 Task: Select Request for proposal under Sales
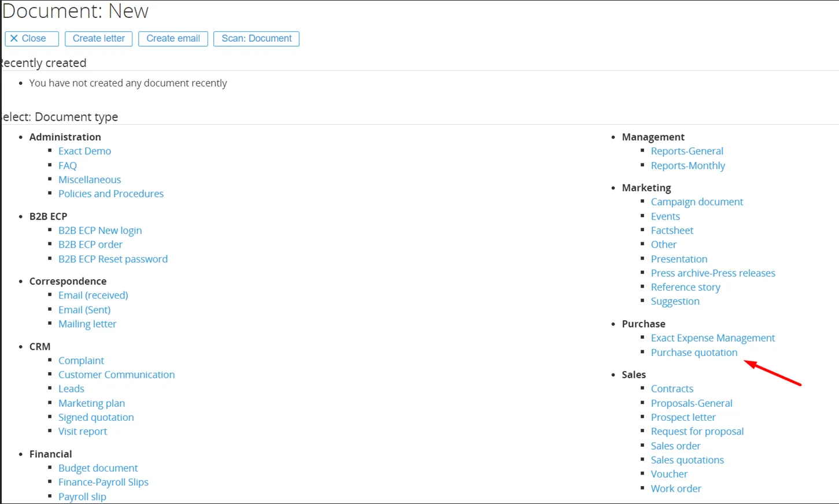[697, 431]
